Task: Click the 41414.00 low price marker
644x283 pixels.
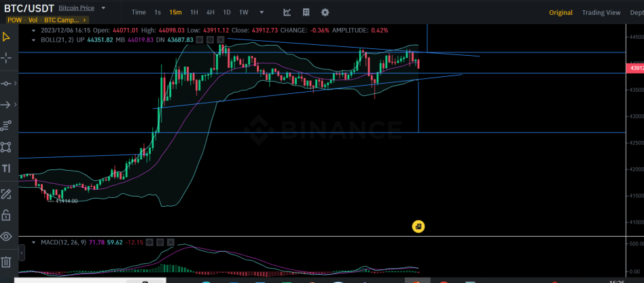Action: (x=66, y=201)
